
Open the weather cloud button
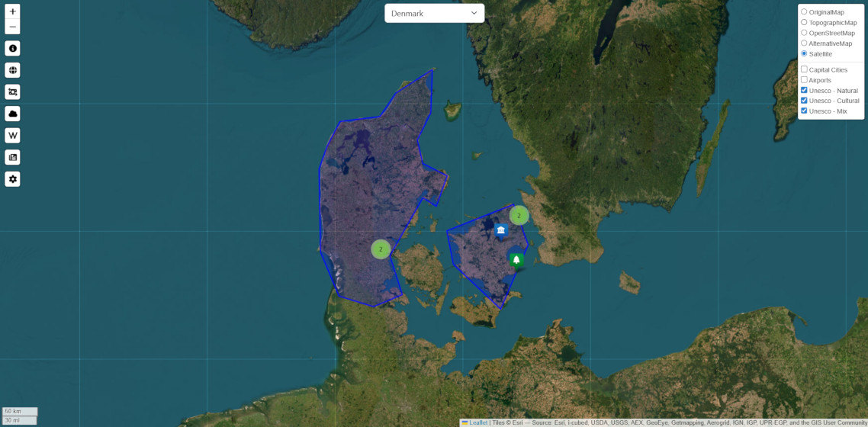12,114
